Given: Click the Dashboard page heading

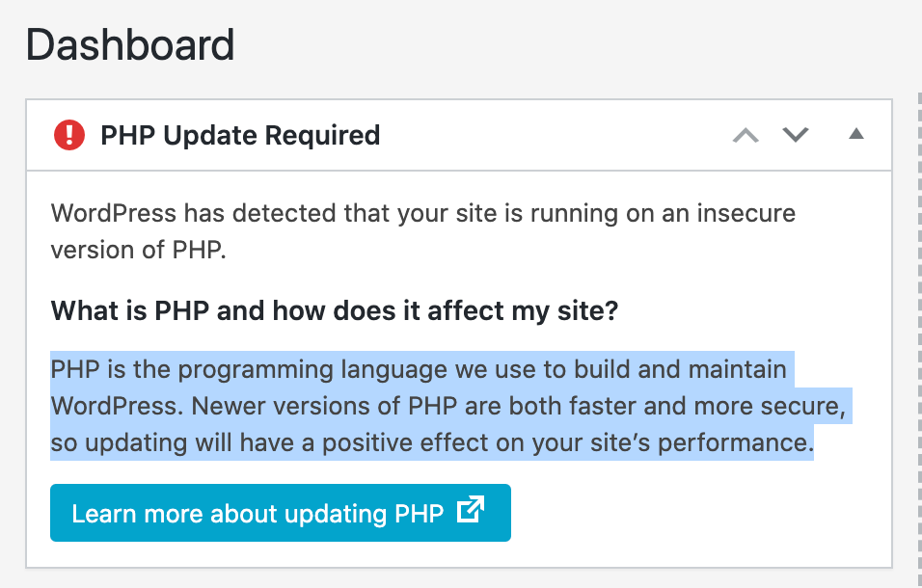Looking at the screenshot, I should tap(130, 45).
